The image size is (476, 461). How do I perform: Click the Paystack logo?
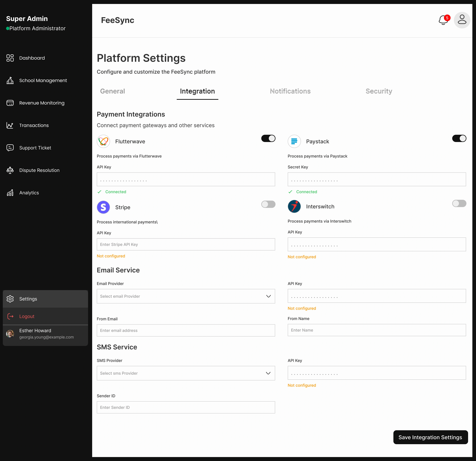pos(294,141)
